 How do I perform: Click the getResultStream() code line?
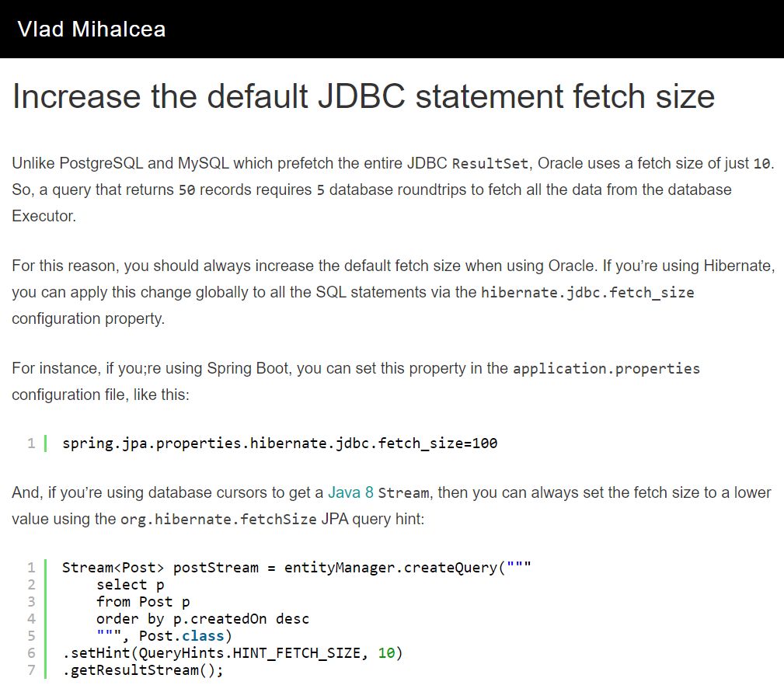[142, 670]
